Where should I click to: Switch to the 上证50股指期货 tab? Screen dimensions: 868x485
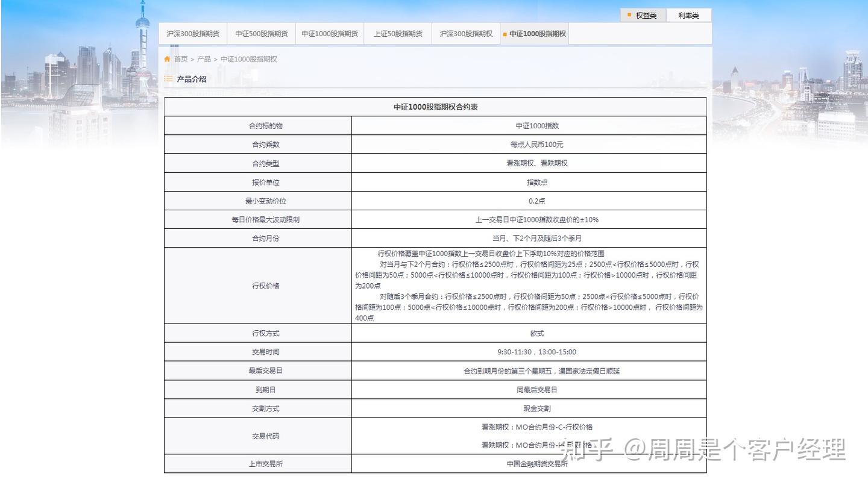(397, 34)
